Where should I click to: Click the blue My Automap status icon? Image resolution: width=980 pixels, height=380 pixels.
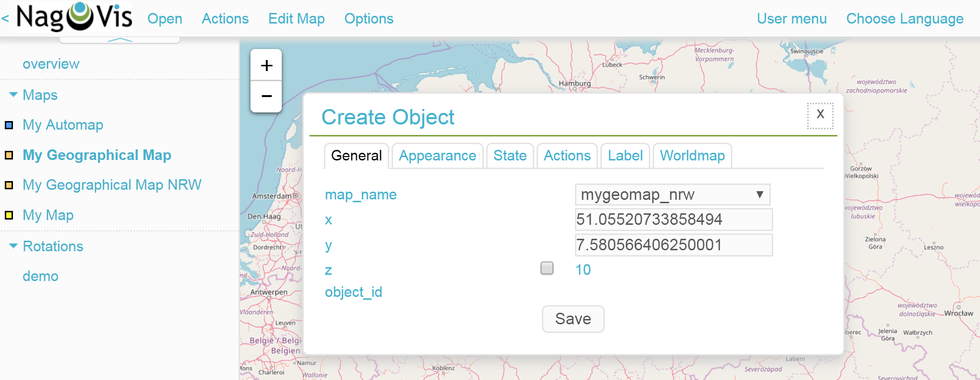9,125
